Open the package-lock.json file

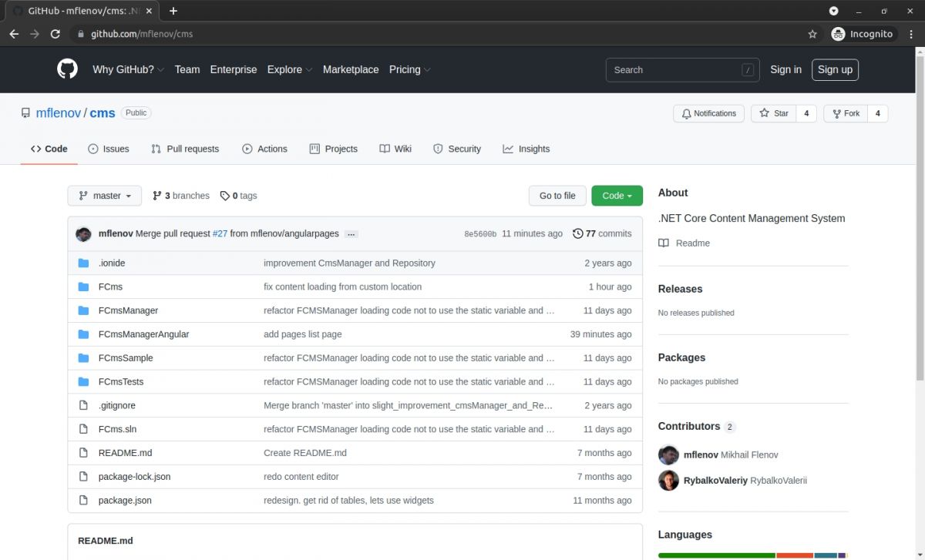134,477
